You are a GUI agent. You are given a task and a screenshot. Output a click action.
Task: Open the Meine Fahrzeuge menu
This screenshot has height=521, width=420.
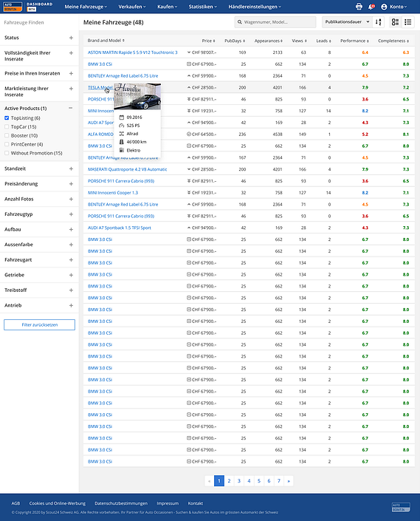point(86,7)
